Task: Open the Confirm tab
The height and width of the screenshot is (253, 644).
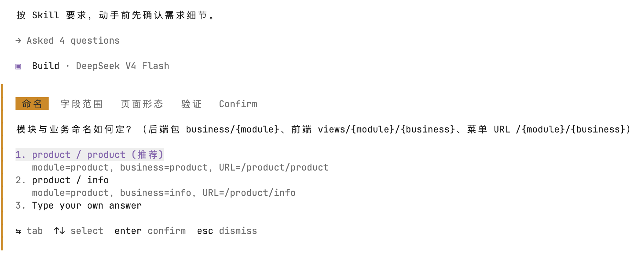Action: click(x=238, y=104)
